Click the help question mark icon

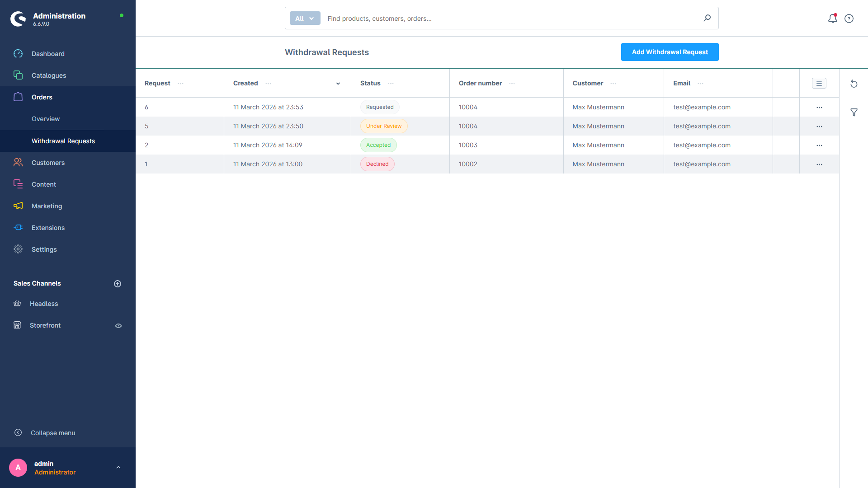coord(849,19)
